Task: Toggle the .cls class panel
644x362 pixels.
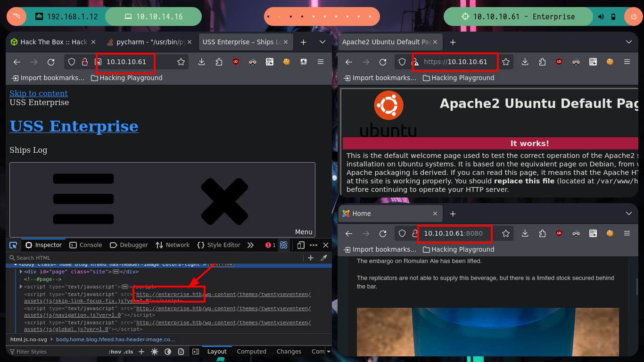Action: tap(129, 352)
